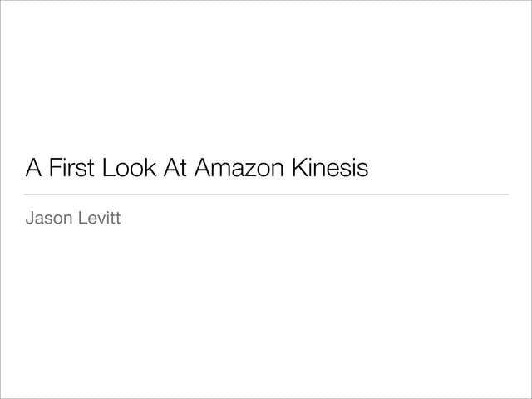532x399 pixels.
Task: Click the first name "Jason" in the subtitle
Action: (x=49, y=219)
